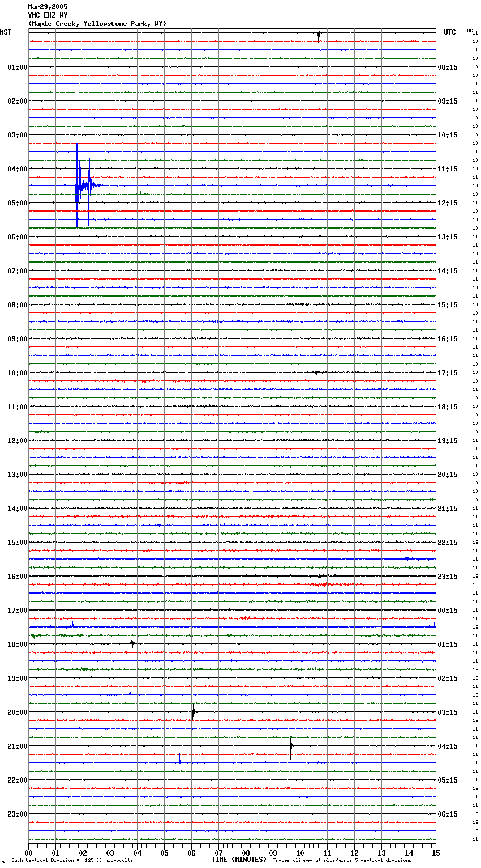Select the 03:00 MST row label

tap(18, 135)
